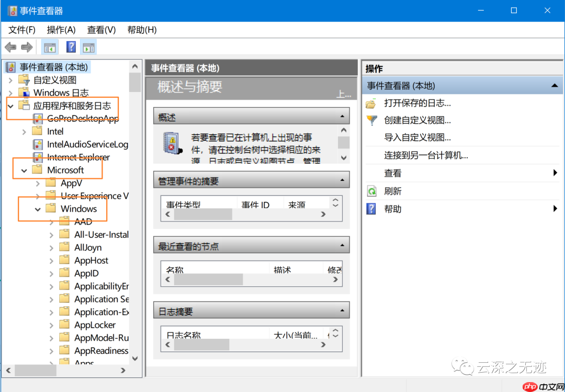The image size is (565, 392).
Task: Toggle the show/hide action pane toolbar icon
Action: point(88,47)
